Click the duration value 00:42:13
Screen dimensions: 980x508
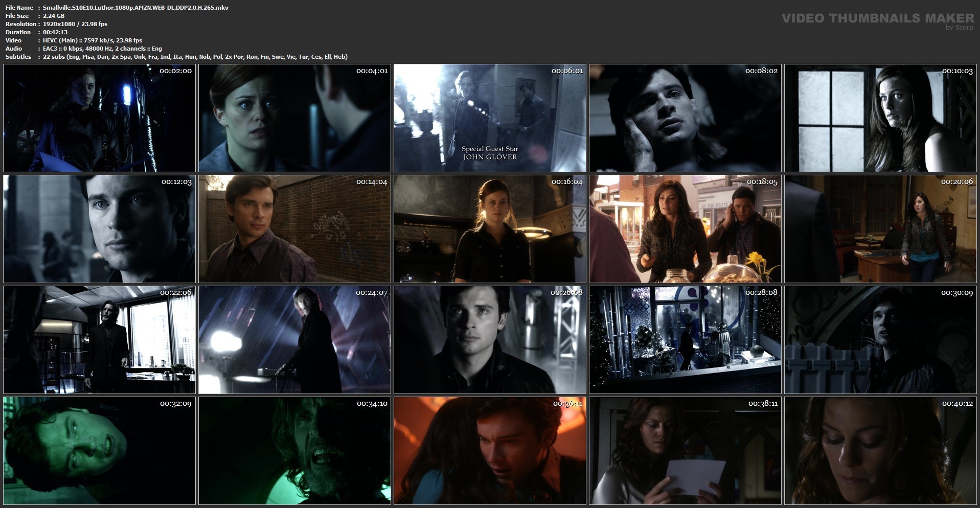[55, 32]
